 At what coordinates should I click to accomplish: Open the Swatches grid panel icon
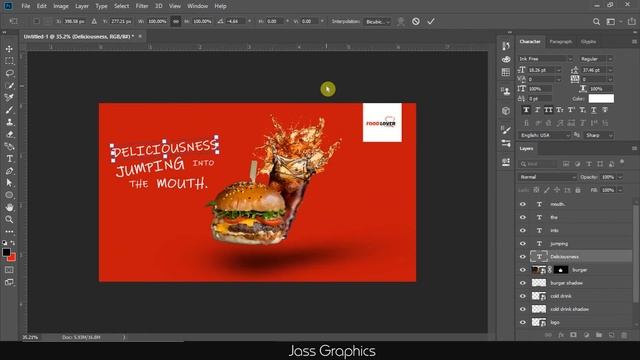[x=506, y=72]
